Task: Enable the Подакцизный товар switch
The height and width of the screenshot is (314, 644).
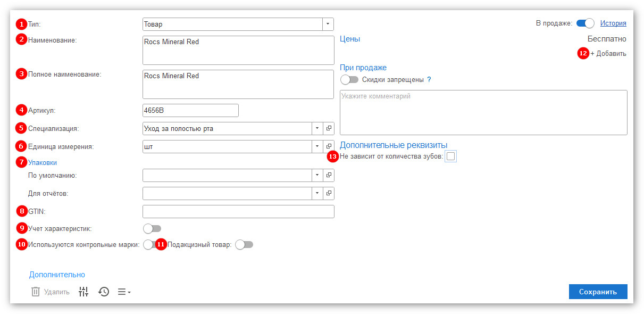Action: click(244, 244)
